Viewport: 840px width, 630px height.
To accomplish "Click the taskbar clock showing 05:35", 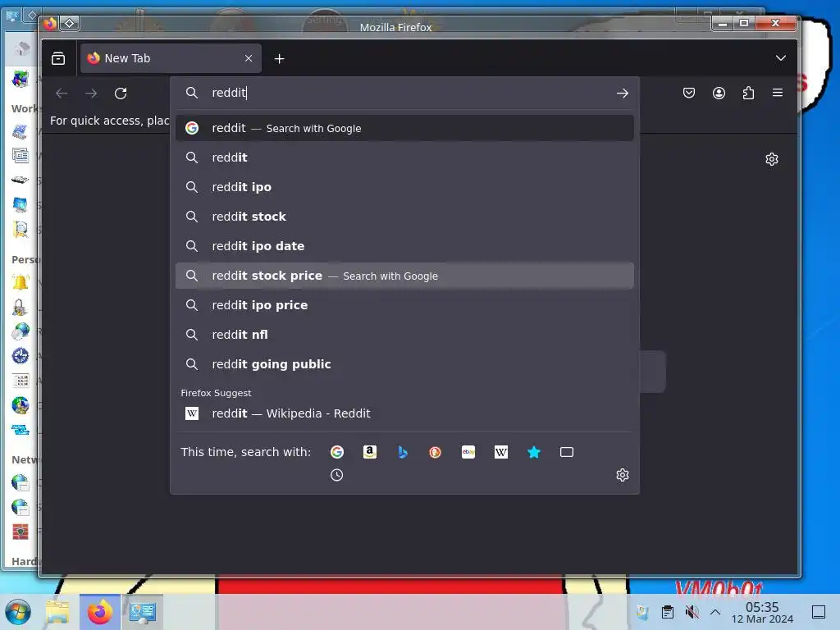I will tap(762, 612).
